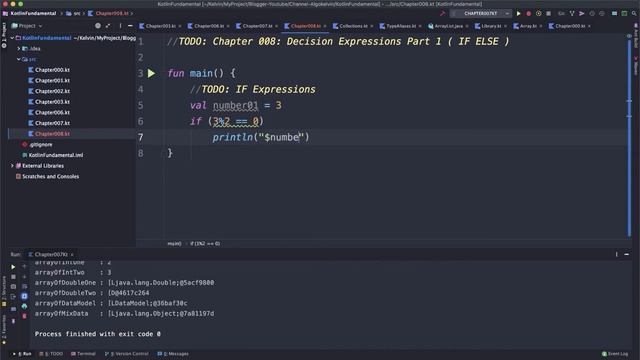The width and height of the screenshot is (640, 360).
Task: Close the Chapter007Kt run tab
Action: point(72,255)
